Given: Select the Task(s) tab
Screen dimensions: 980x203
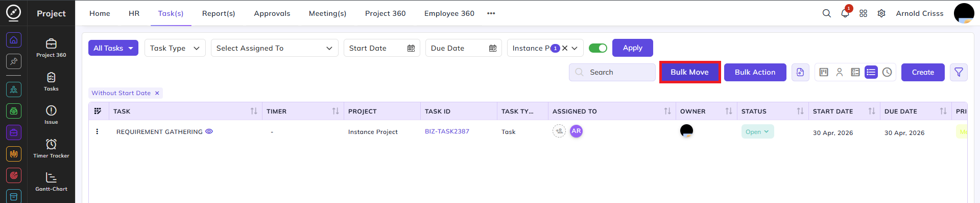Looking at the screenshot, I should point(171,13).
